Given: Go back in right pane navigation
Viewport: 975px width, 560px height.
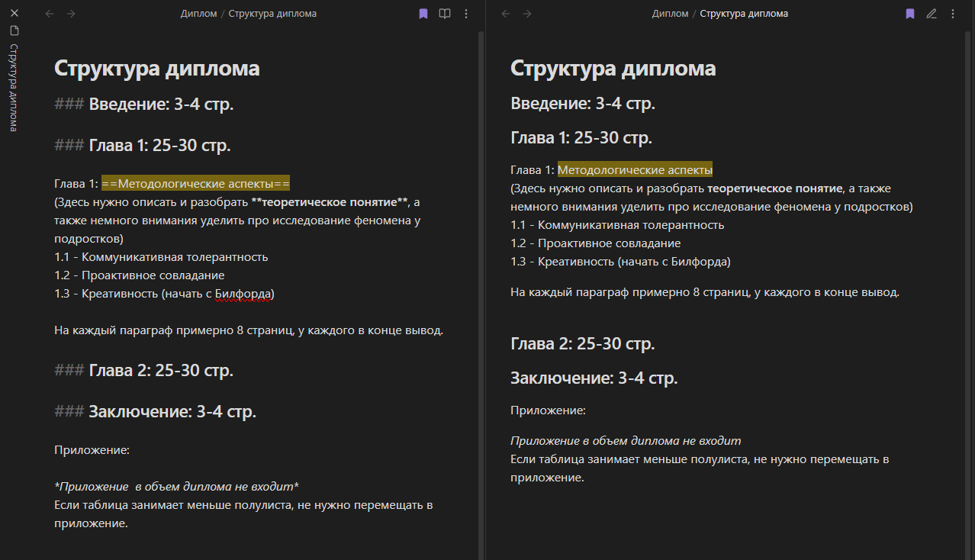Looking at the screenshot, I should (506, 14).
